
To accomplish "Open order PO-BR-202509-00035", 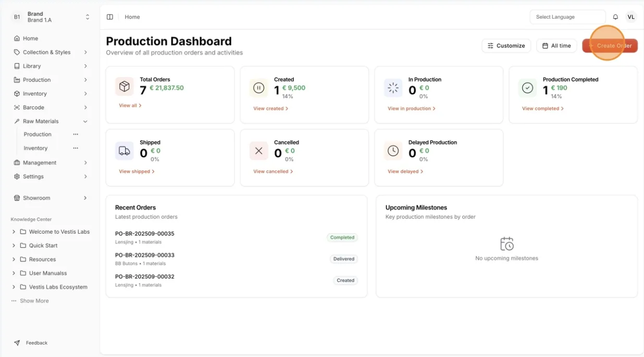I will pos(145,234).
